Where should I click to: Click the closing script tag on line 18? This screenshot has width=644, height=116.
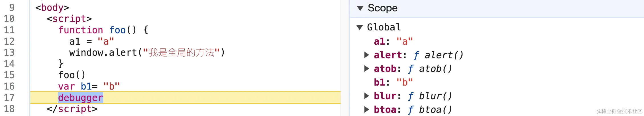pos(72,109)
